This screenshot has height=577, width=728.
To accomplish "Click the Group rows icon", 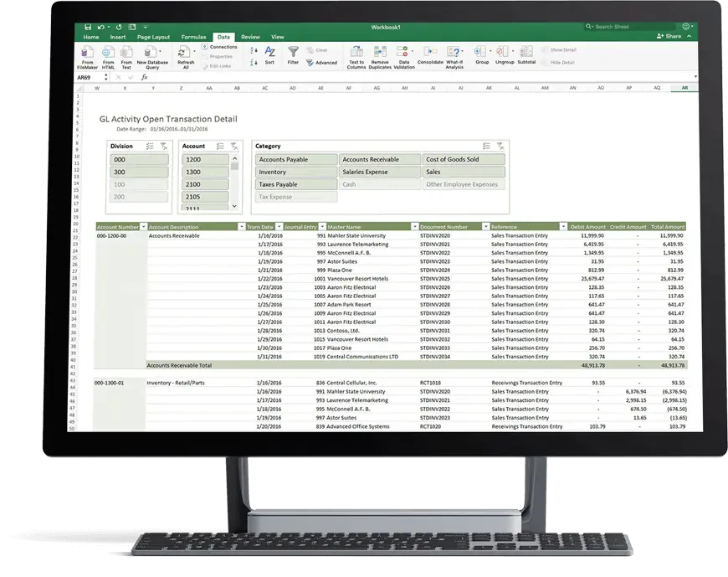I will (x=480, y=51).
